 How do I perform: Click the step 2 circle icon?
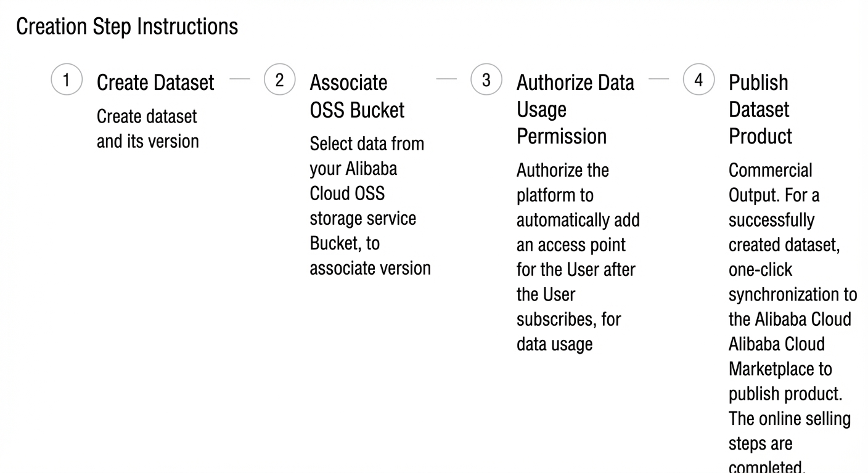[279, 80]
